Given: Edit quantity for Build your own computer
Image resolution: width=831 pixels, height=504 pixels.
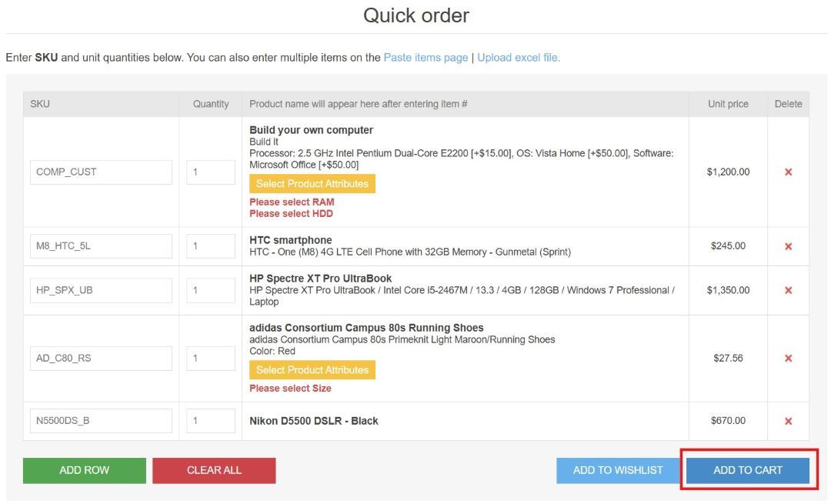Looking at the screenshot, I should (210, 172).
